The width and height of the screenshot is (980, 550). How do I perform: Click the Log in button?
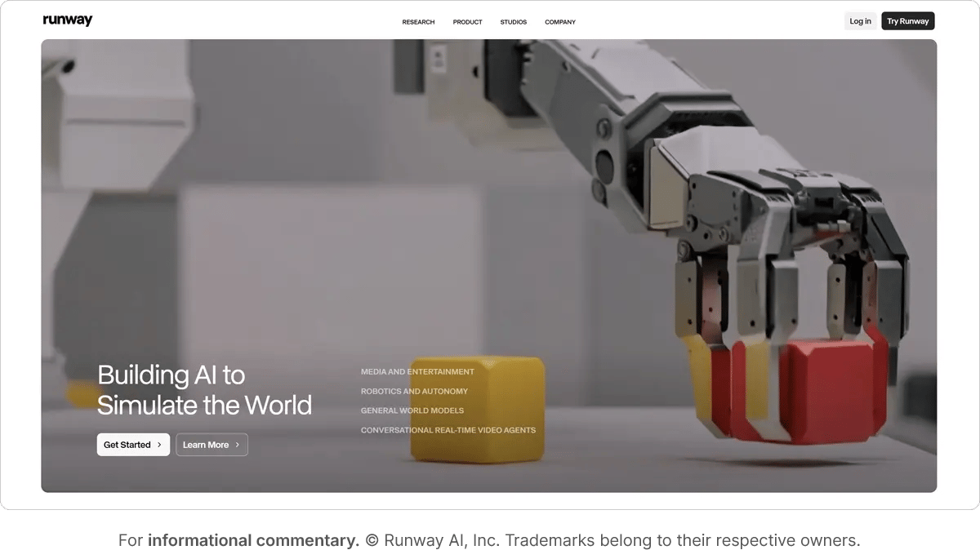tap(860, 20)
